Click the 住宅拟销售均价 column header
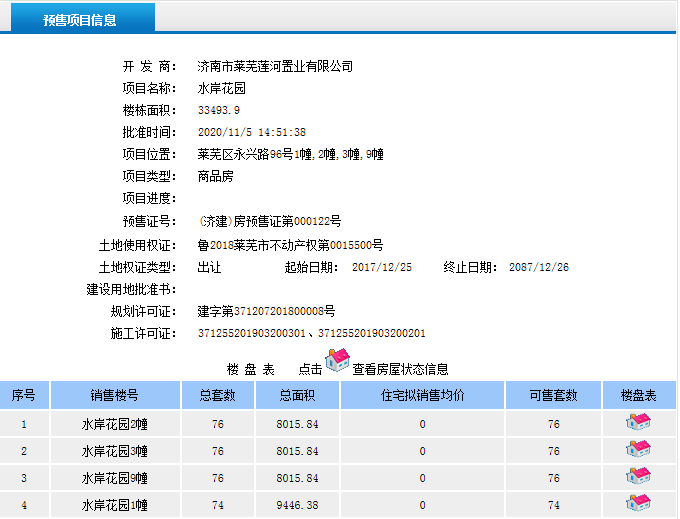The height and width of the screenshot is (519, 680). click(422, 395)
